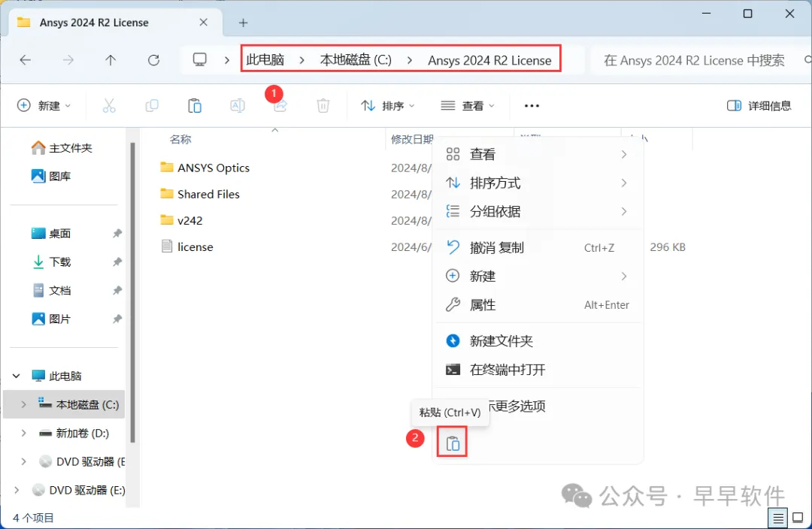Screen dimensions: 812x529
Task: Go back with the left arrow
Action: pos(25,60)
